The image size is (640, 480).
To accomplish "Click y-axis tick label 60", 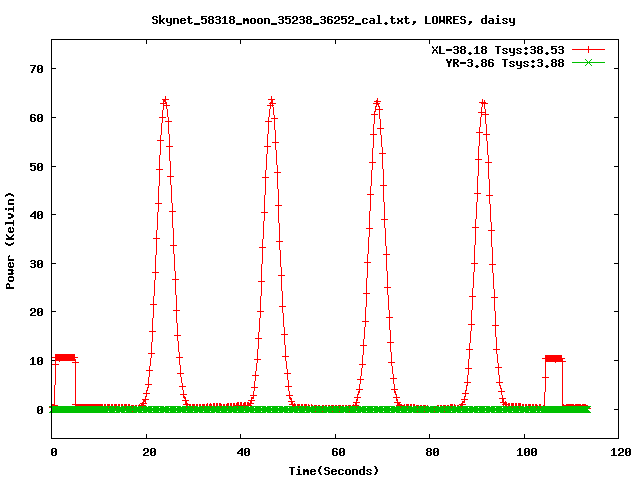I will click(36, 118).
